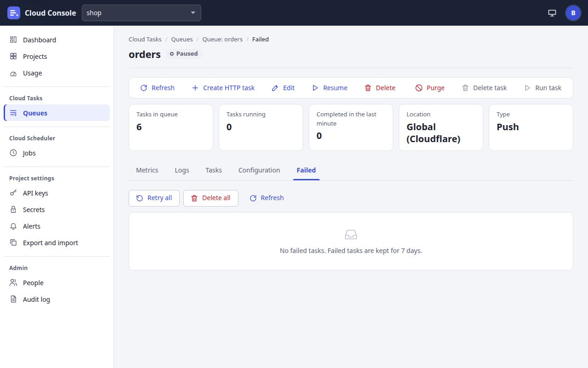
Task: Open Cloud Scheduler Jobs
Action: [57, 153]
